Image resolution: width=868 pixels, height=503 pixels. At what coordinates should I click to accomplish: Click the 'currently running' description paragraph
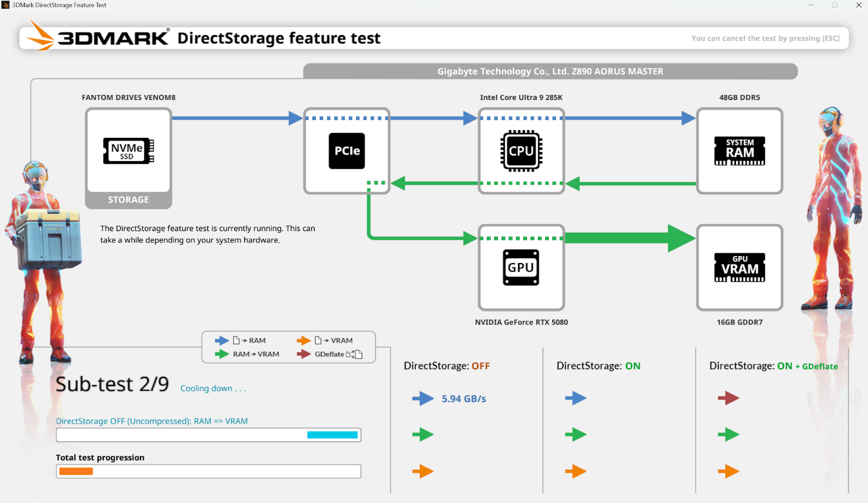point(208,234)
